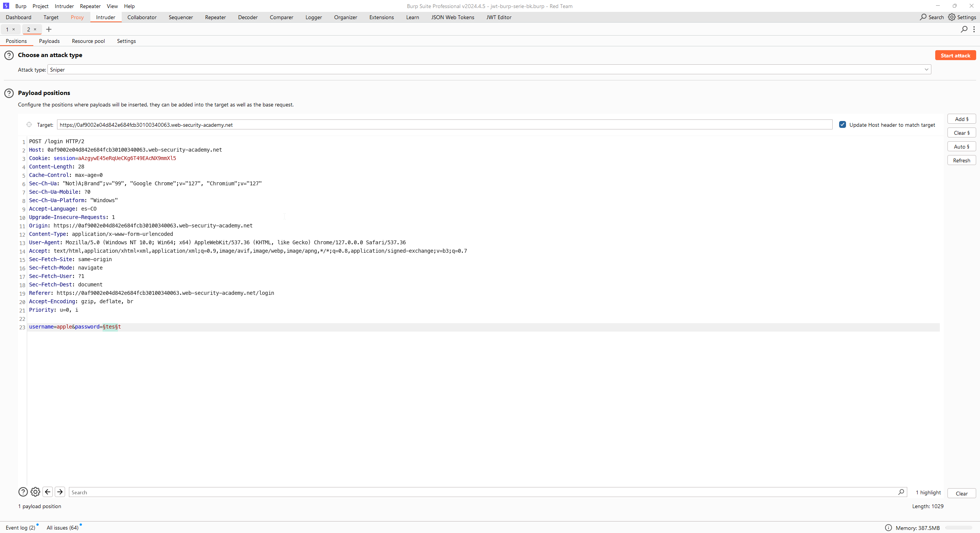The image size is (980, 533).
Task: Open the Help menu
Action: point(129,6)
